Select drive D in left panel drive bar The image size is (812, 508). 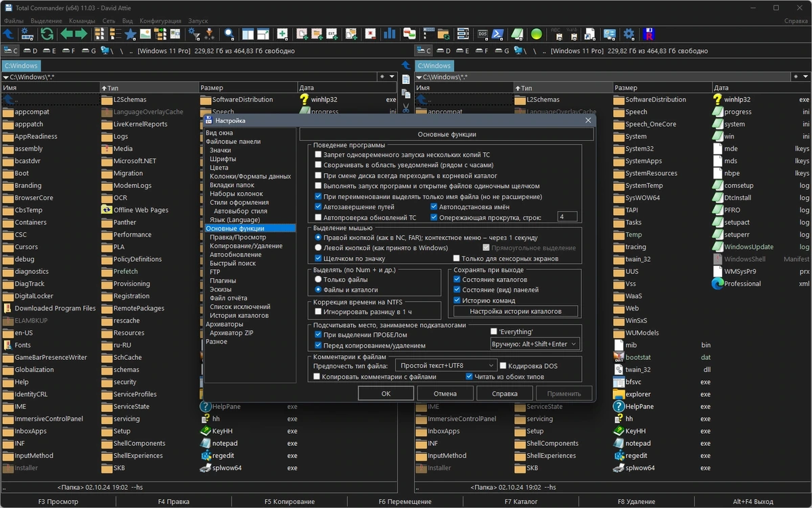pyautogui.click(x=30, y=51)
